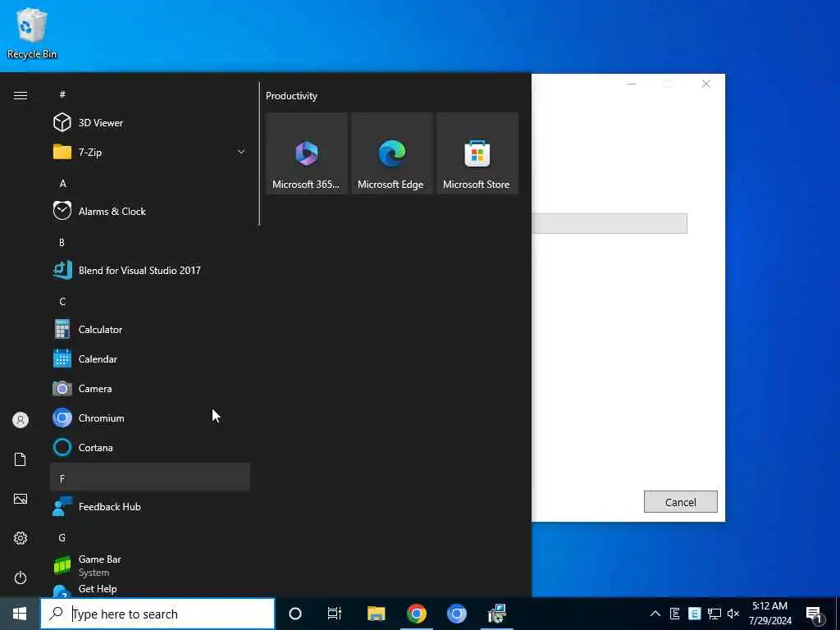This screenshot has width=840, height=630.
Task: Launch Cortana from the app list
Action: (150, 447)
